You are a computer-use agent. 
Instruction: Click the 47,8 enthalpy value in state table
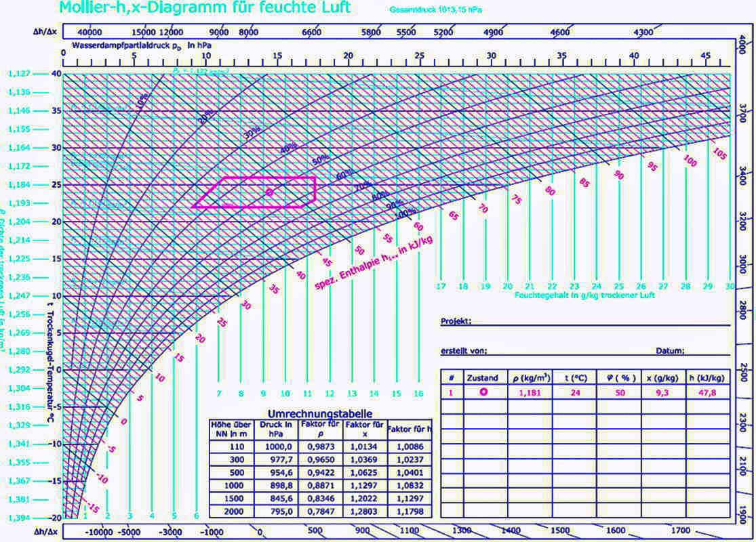(707, 393)
